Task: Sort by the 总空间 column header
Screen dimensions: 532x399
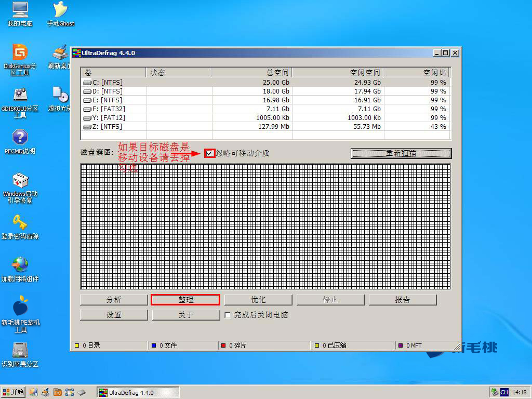Action: point(251,73)
